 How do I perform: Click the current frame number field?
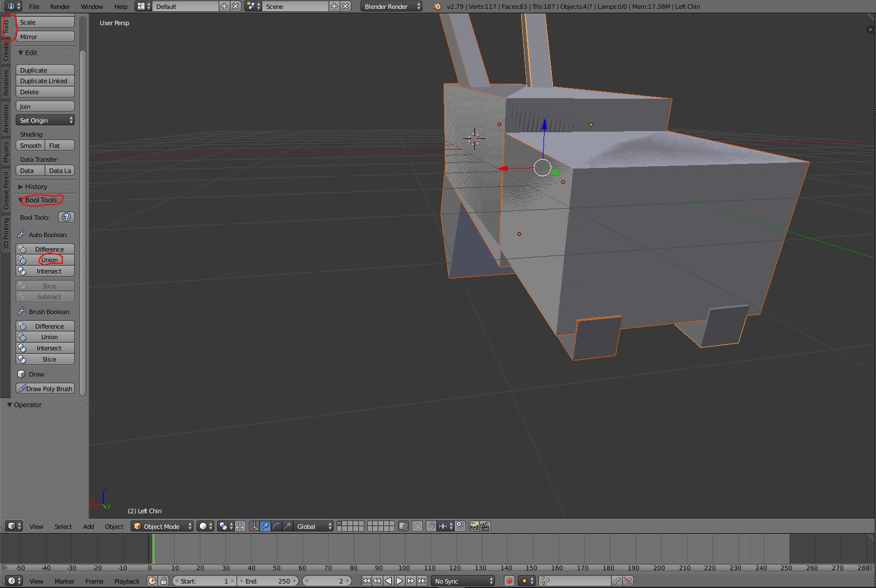328,581
